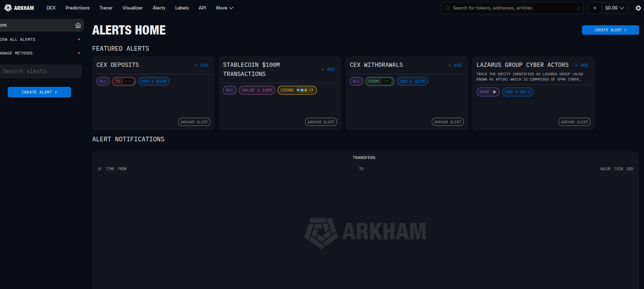This screenshot has height=289, width=644.
Task: Open the Visualizer
Action: (132, 8)
